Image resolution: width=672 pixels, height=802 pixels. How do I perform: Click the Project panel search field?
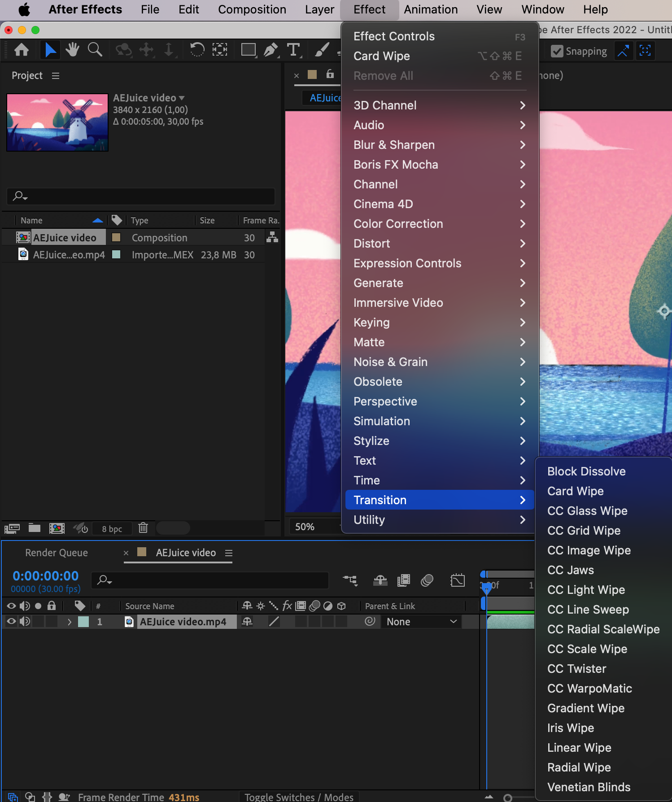click(141, 196)
